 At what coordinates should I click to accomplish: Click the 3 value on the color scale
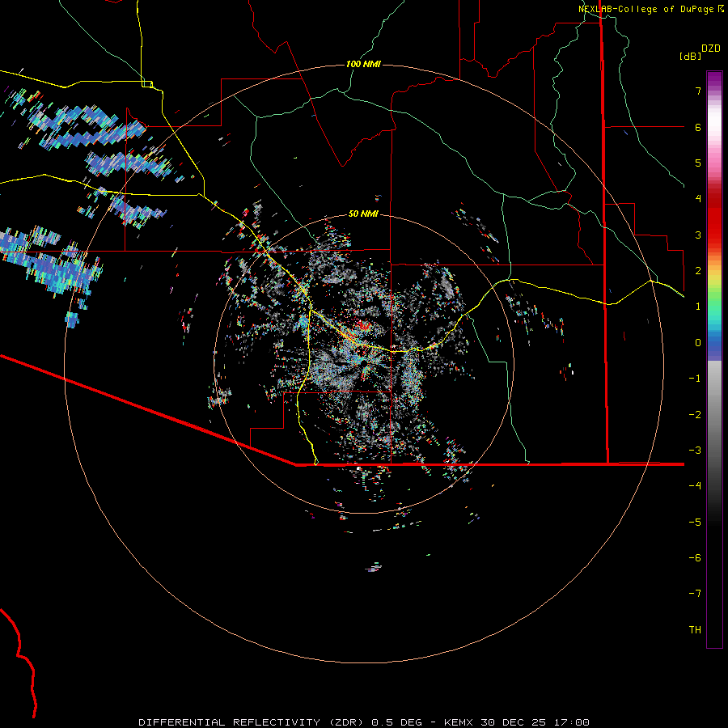[698, 235]
